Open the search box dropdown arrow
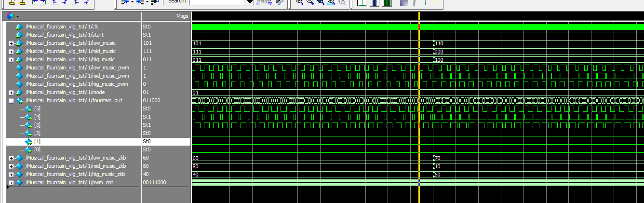644x203 pixels. (250, 2)
